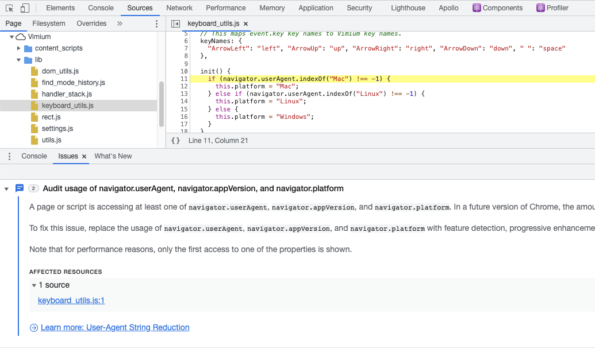This screenshot has height=364, width=595.
Task: Open the Network panel tab
Action: coord(179,8)
